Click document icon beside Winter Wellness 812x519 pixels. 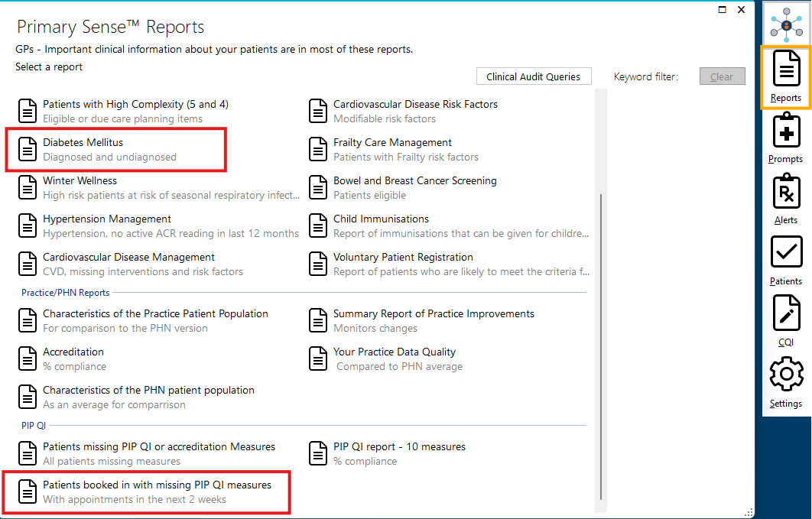coord(28,188)
